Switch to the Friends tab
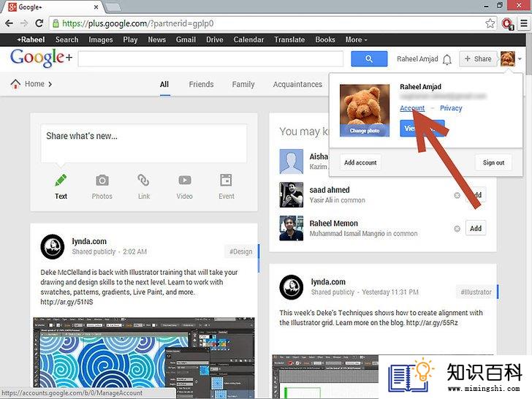 (201, 84)
